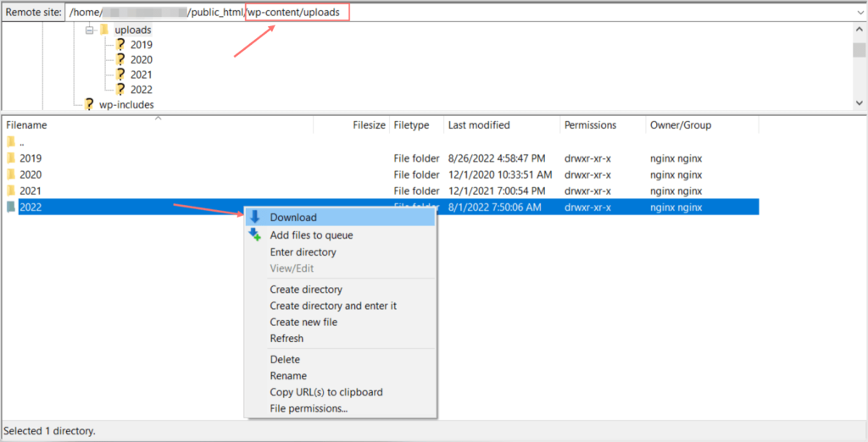Screen dimensions: 868x442
Task: Click 2022 folder icon in file list
Action: (x=10, y=207)
